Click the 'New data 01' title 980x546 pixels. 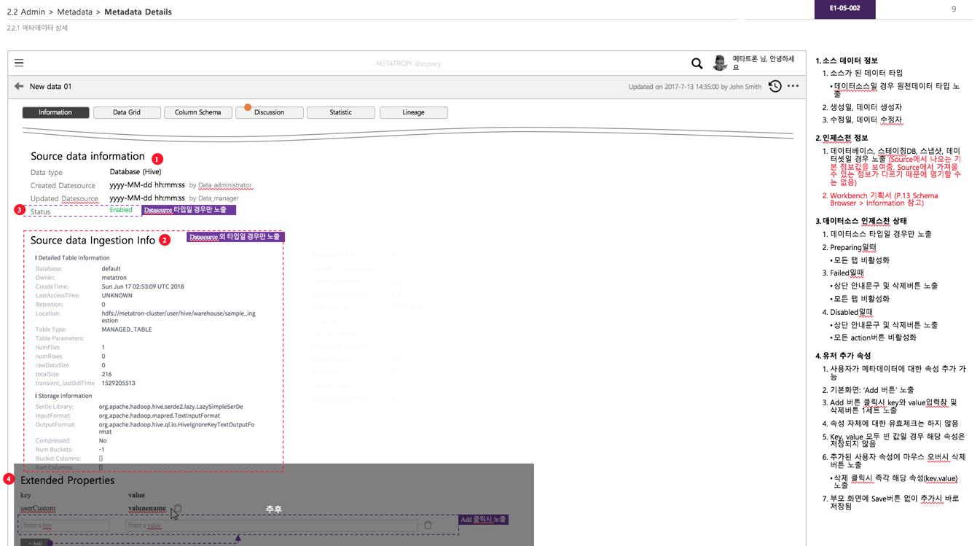(x=50, y=86)
